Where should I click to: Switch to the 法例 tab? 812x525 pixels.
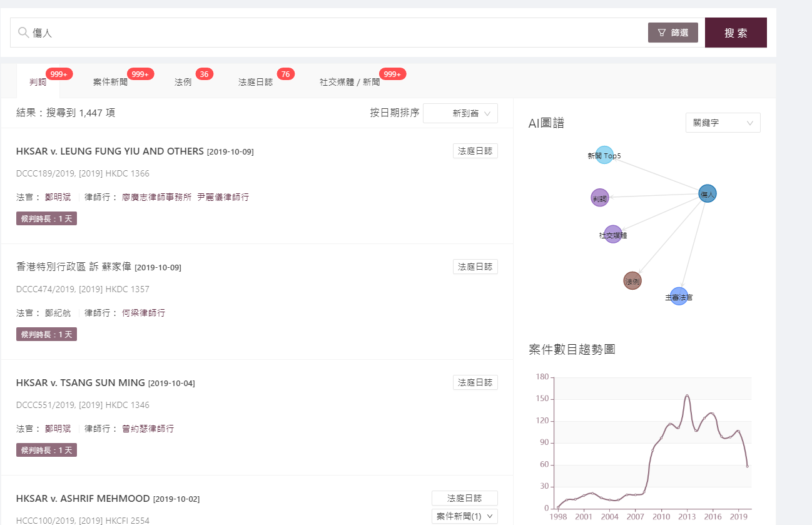(x=183, y=82)
